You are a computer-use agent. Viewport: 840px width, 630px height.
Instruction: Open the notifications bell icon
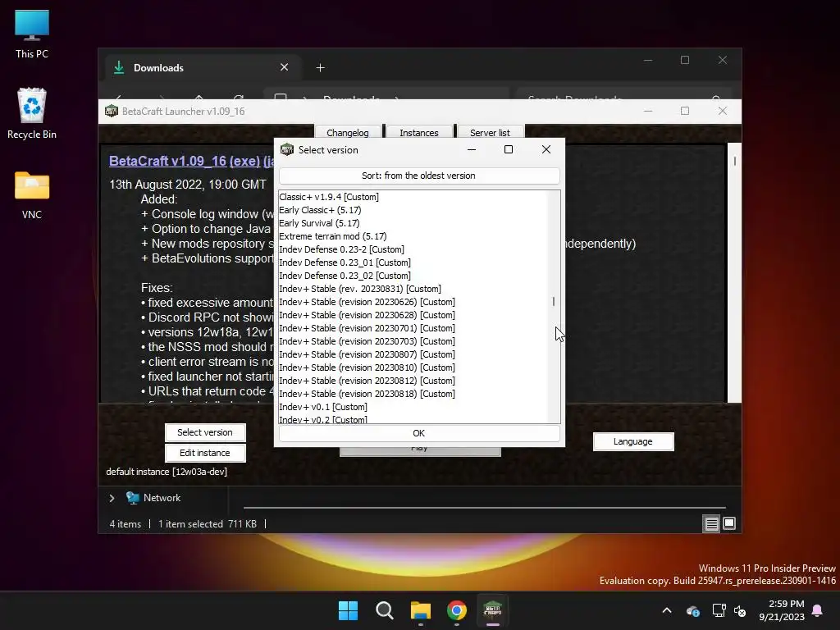[818, 610]
